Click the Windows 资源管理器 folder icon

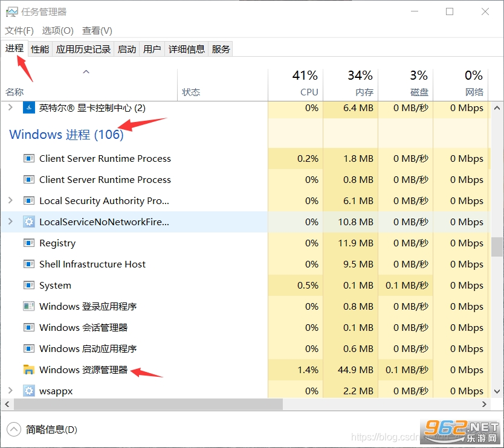[x=29, y=370]
